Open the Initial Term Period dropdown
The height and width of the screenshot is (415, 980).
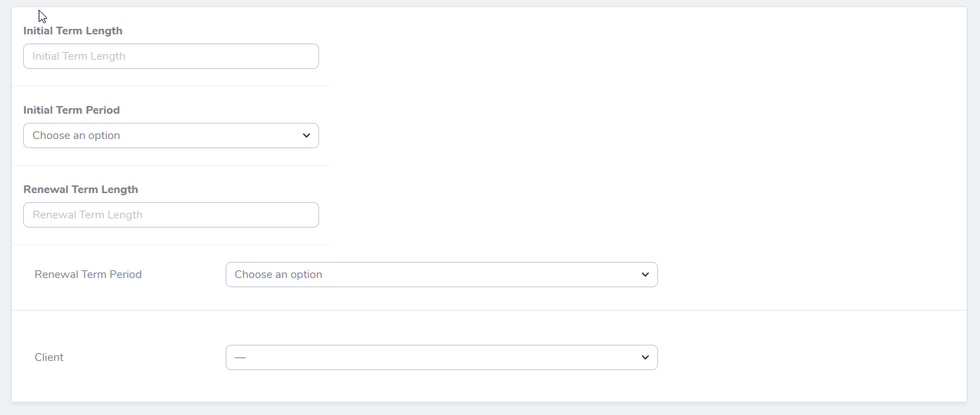coord(171,136)
